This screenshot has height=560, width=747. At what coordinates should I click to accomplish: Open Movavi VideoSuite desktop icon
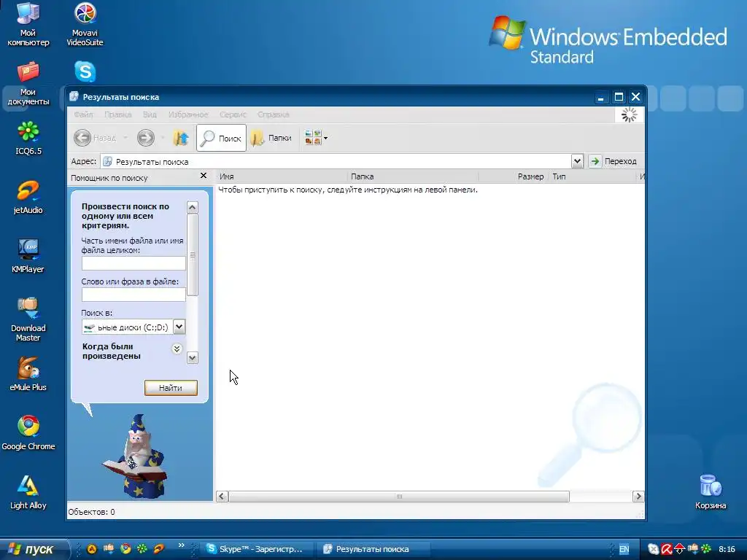[x=85, y=24]
